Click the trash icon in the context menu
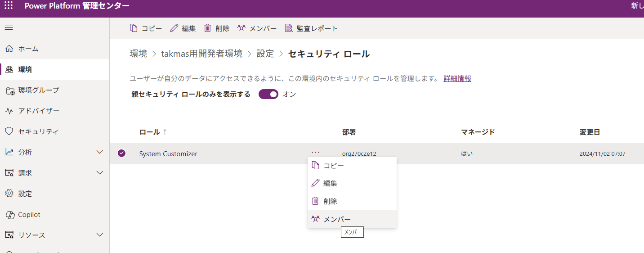The height and width of the screenshot is (253, 644). pyautogui.click(x=315, y=201)
